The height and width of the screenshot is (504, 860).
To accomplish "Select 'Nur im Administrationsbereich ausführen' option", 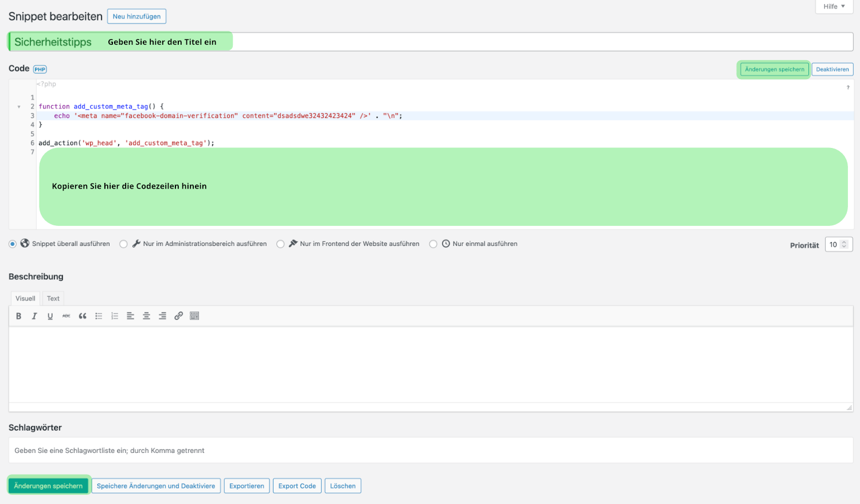I will click(123, 244).
